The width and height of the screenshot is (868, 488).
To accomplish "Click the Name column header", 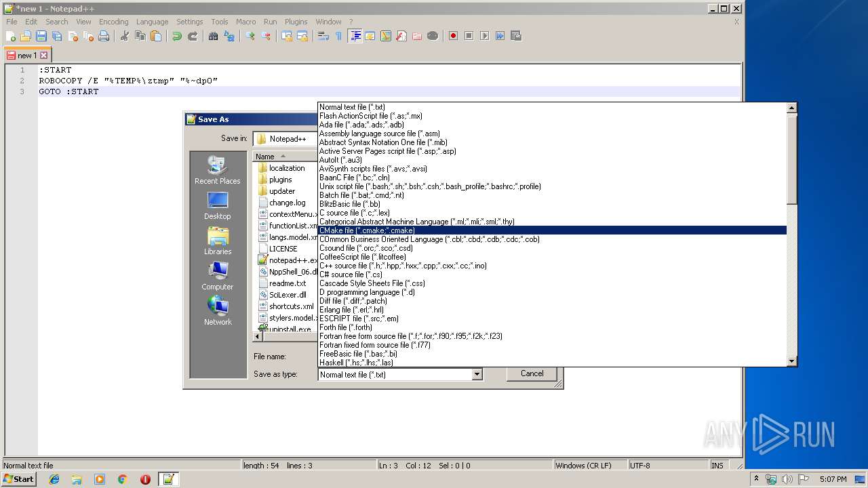I will pyautogui.click(x=285, y=157).
